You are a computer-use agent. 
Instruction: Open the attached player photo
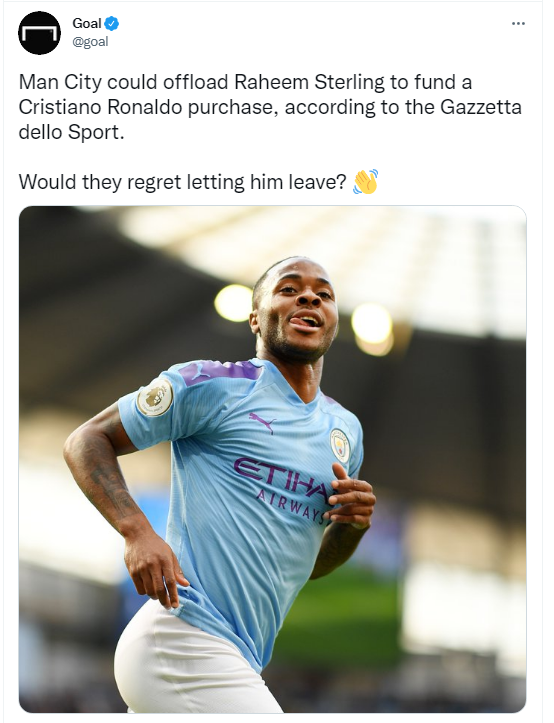coord(272,459)
